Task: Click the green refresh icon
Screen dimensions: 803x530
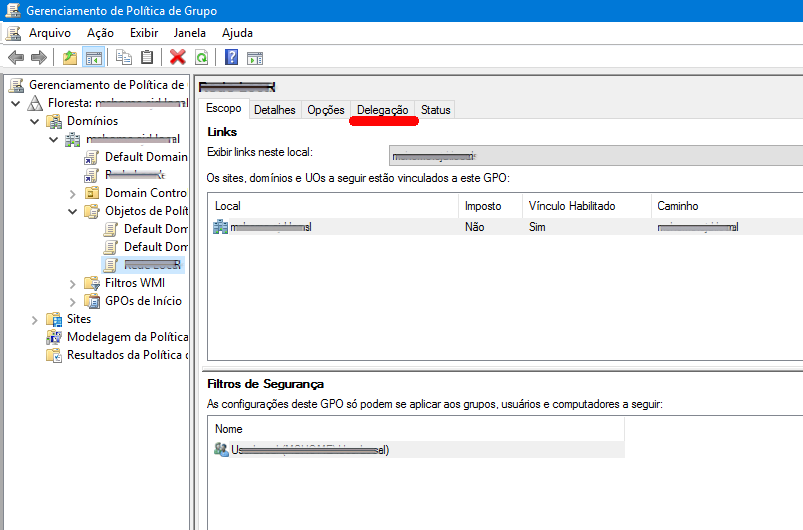Action: tap(201, 57)
